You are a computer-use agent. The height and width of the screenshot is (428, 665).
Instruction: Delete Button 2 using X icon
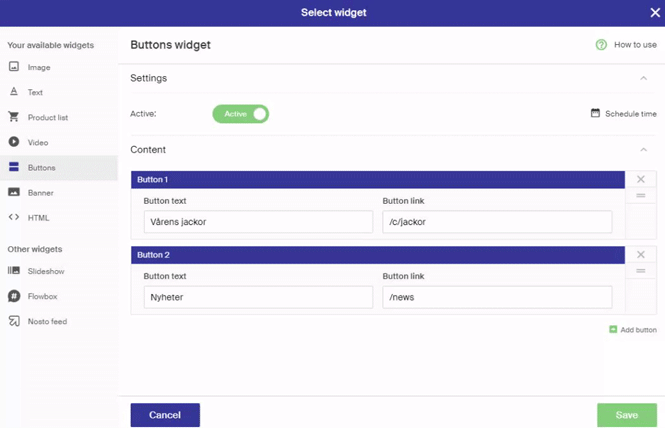coord(641,255)
